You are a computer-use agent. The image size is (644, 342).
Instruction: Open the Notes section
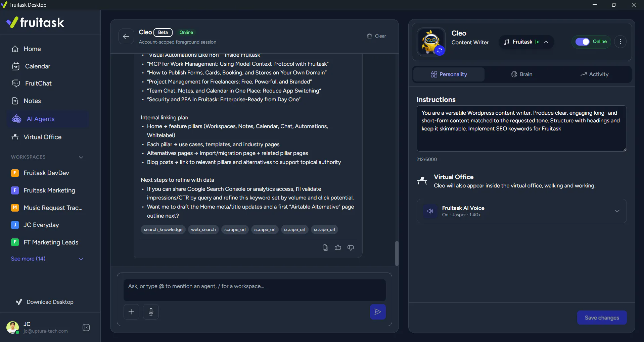point(26,101)
